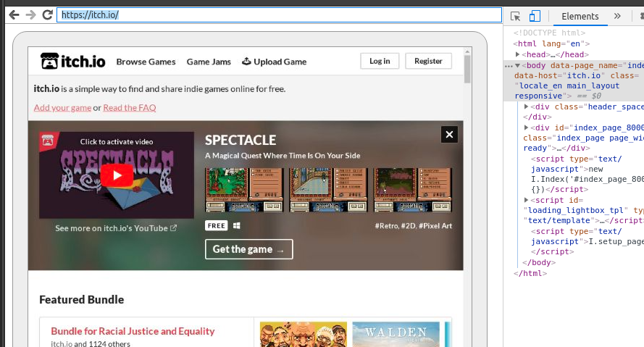Image resolution: width=644 pixels, height=347 pixels.
Task: Select the I.Index script text line
Action: pyautogui.click(x=587, y=179)
